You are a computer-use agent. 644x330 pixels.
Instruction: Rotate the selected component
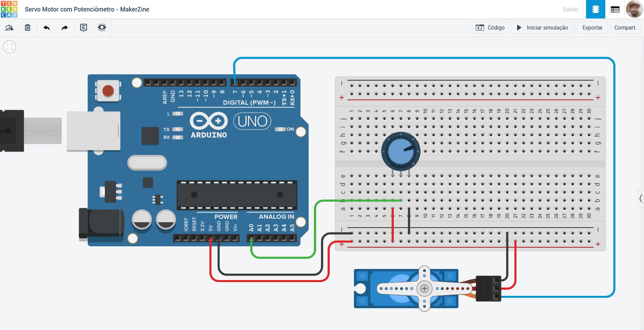click(x=9, y=28)
